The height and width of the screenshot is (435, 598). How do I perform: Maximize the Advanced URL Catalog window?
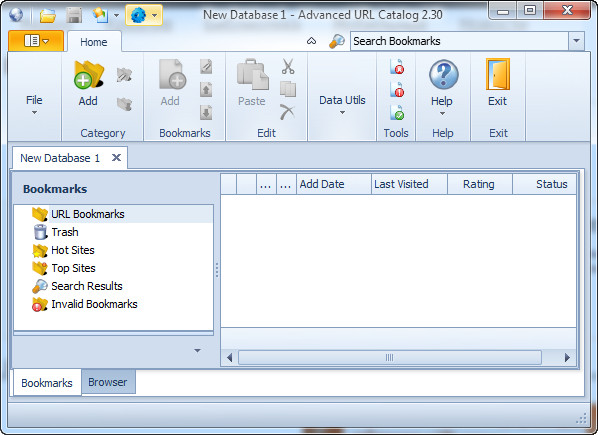point(530,11)
